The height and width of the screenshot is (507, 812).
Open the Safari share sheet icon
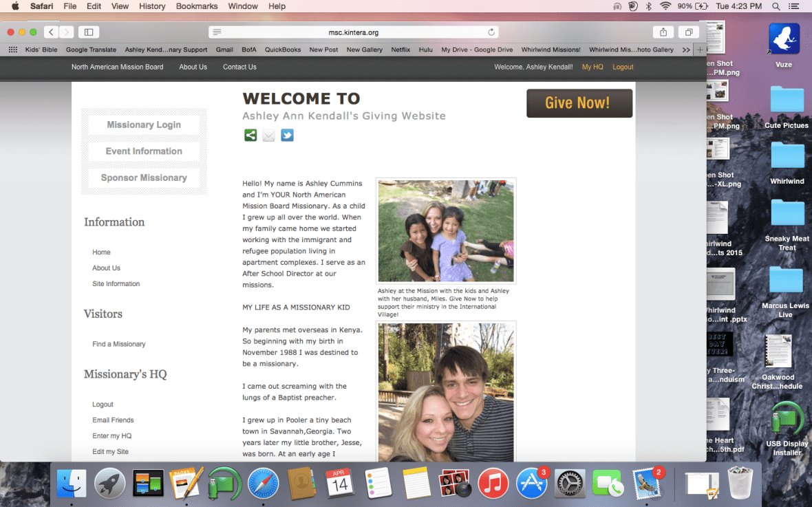tap(663, 32)
